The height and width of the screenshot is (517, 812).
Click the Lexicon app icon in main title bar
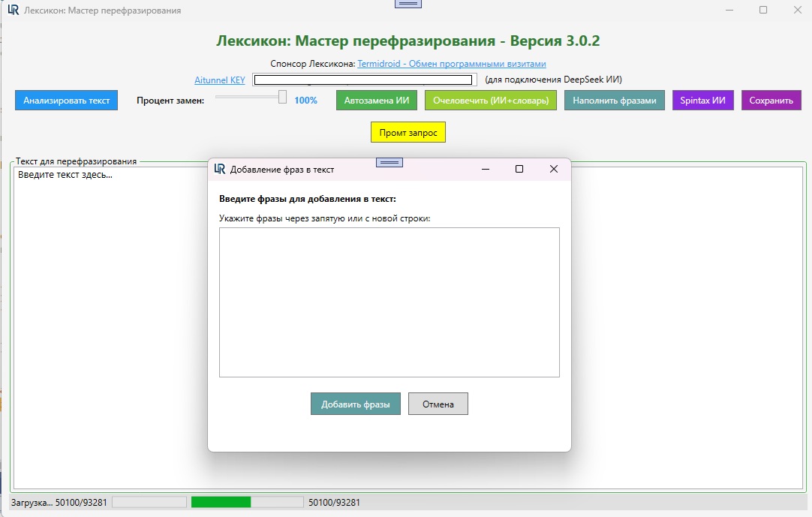(x=13, y=11)
